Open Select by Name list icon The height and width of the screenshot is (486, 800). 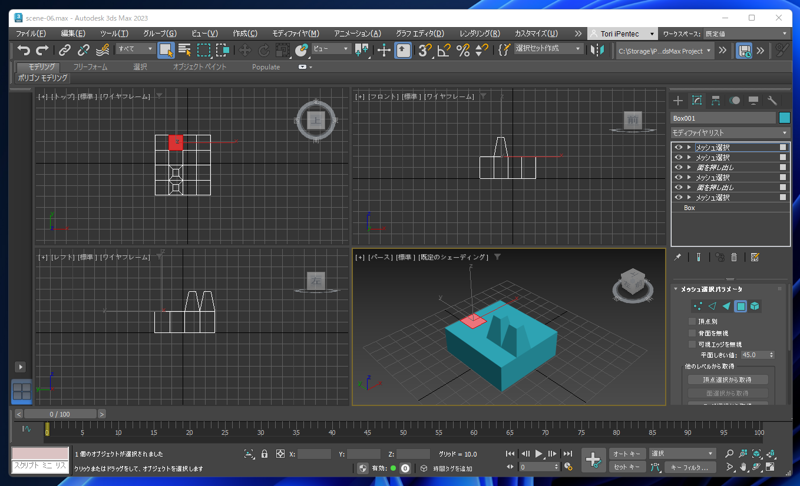[x=185, y=50]
